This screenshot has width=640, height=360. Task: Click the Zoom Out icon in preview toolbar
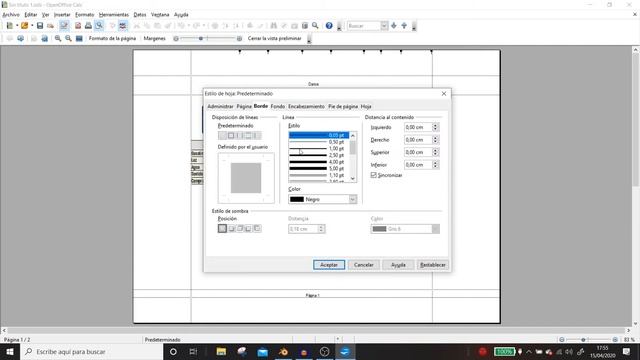[x=69, y=38]
